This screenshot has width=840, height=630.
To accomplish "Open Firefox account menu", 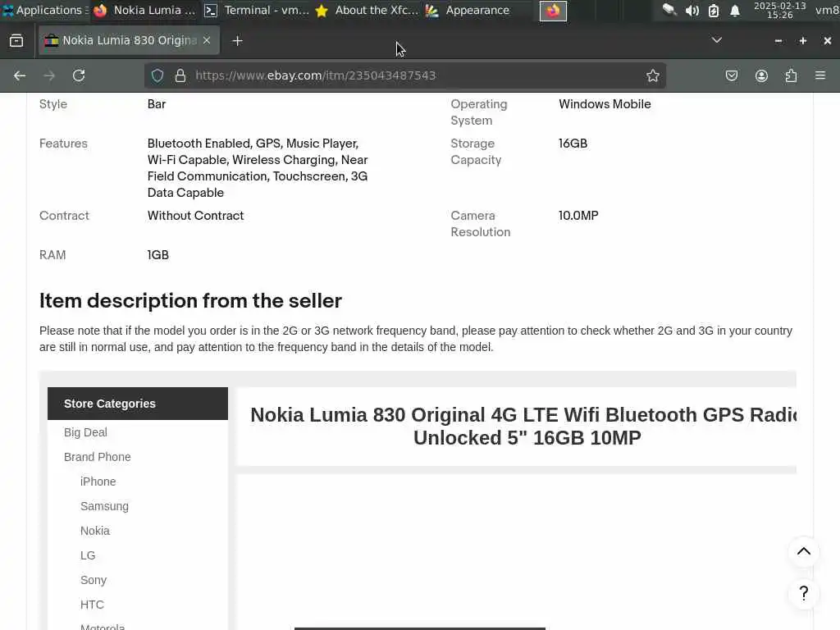I will click(x=761, y=75).
